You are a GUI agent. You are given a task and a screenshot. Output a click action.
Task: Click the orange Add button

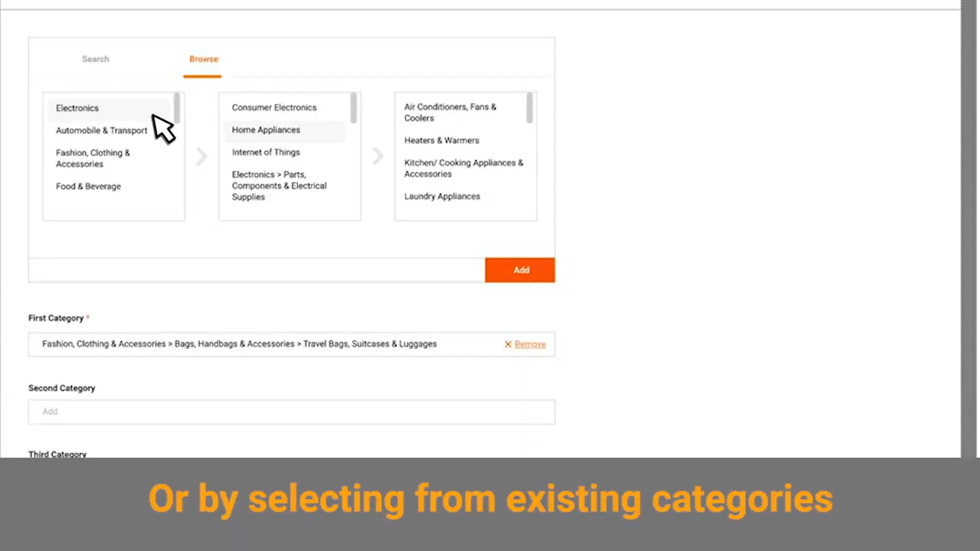click(520, 269)
